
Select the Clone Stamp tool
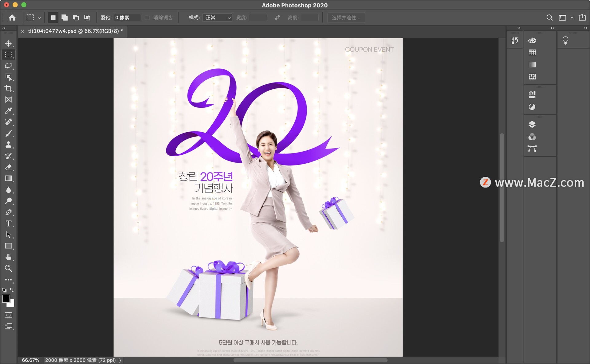[x=9, y=145]
